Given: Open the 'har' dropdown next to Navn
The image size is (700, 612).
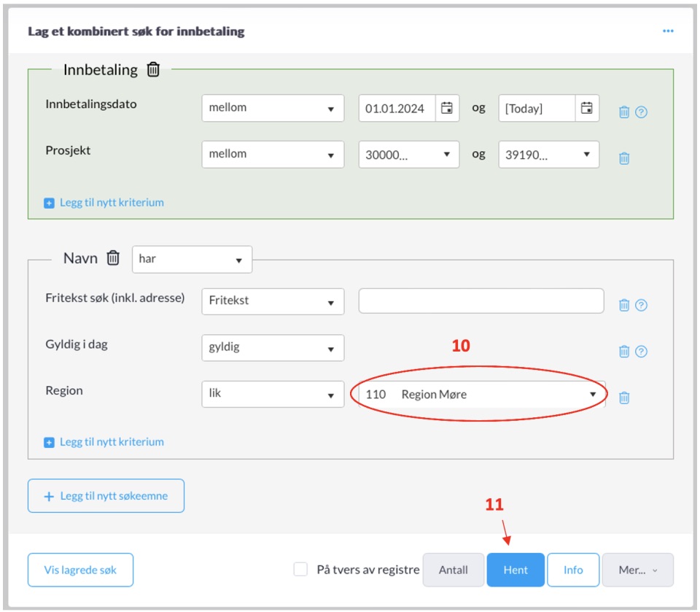Looking at the screenshot, I should 192,259.
